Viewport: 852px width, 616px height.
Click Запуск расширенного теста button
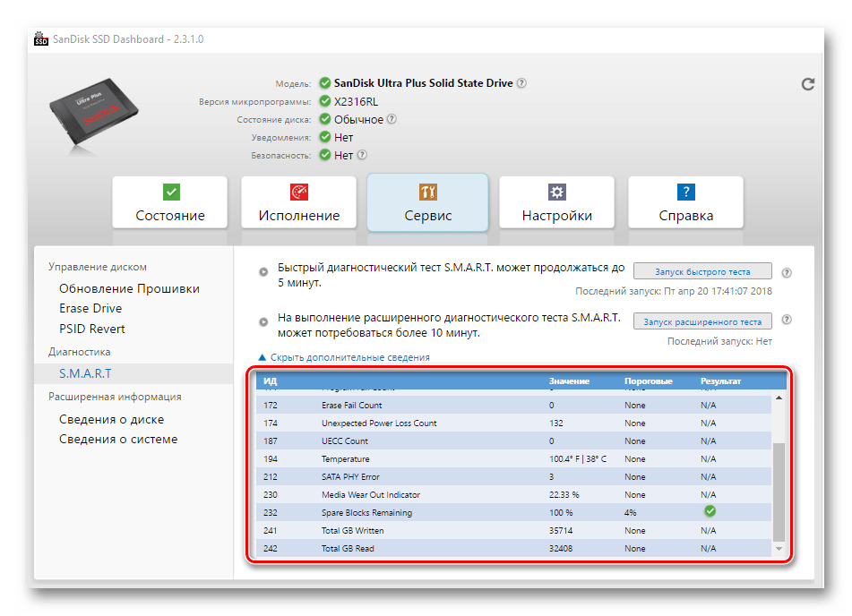coord(702,321)
